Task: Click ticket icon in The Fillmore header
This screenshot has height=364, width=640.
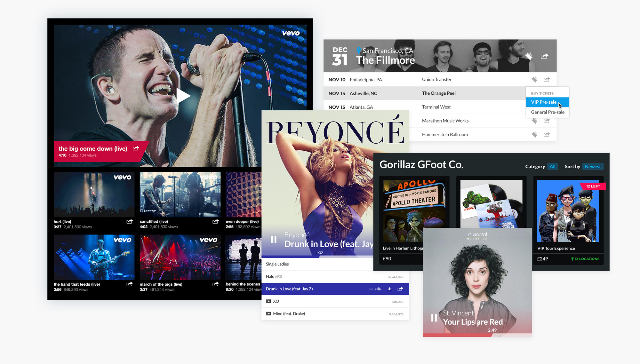Action: click(x=529, y=56)
